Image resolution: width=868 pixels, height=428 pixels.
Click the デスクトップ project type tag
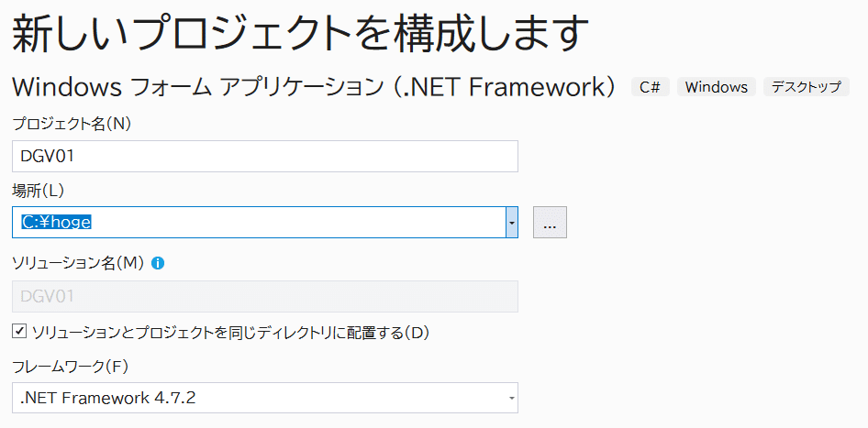click(807, 87)
